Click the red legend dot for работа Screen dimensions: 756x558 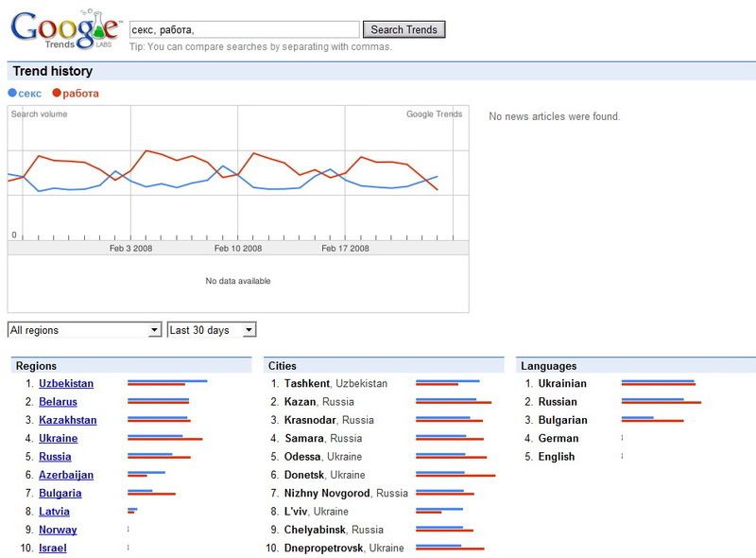click(57, 93)
